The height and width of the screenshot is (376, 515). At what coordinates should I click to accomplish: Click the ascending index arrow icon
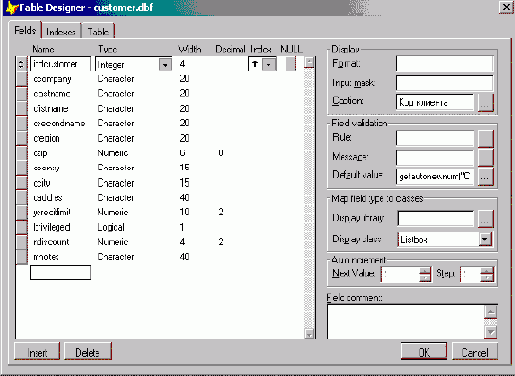point(255,64)
